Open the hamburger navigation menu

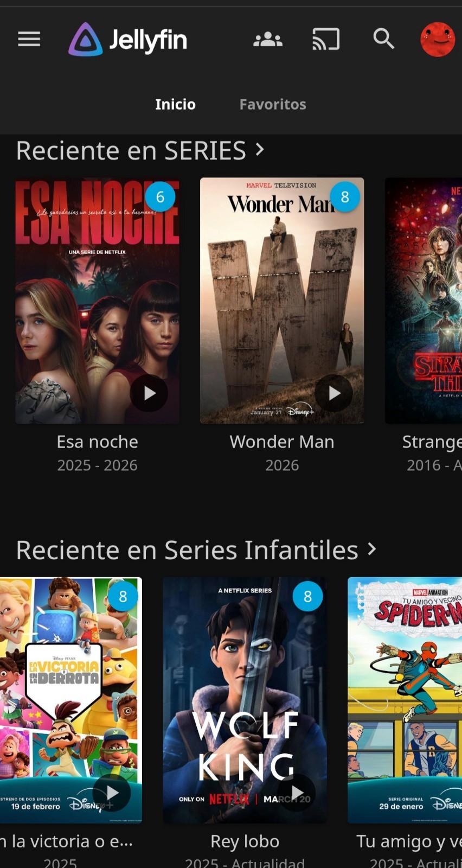click(29, 39)
